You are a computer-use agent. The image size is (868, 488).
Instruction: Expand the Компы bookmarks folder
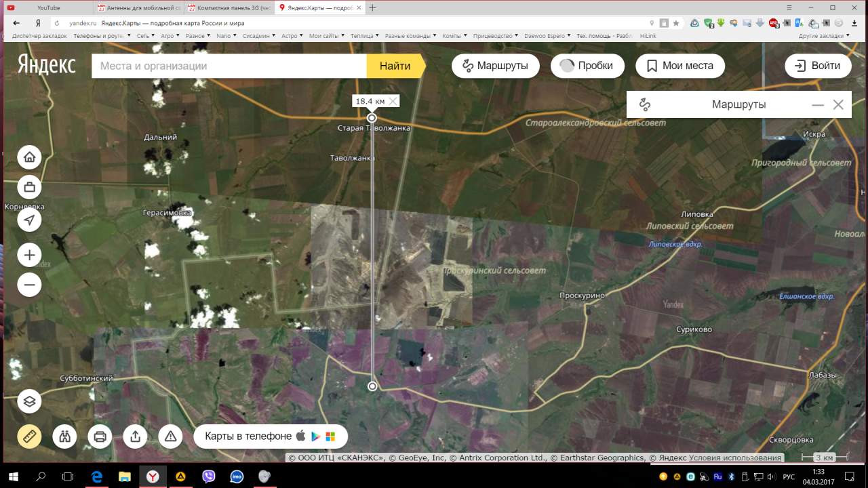point(455,36)
